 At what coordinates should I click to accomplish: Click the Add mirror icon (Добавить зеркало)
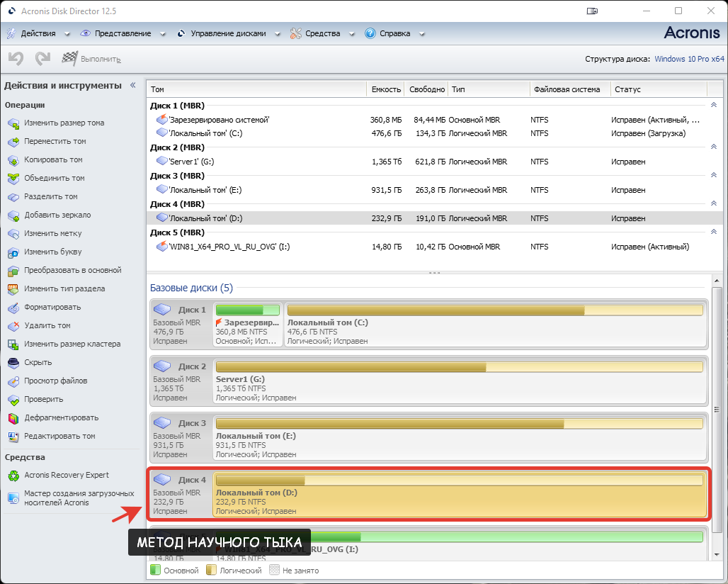coord(13,215)
